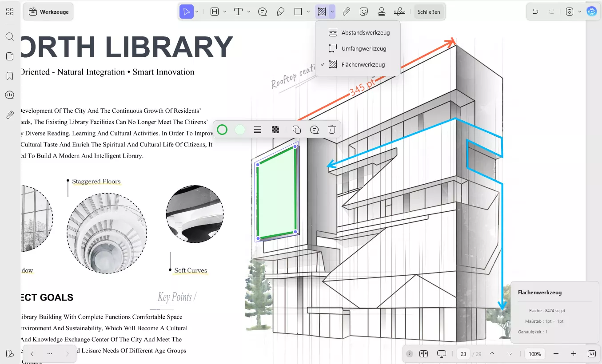Select the paperclip attachment tool in toolbar
Screen dimensions: 602x364
(346, 12)
